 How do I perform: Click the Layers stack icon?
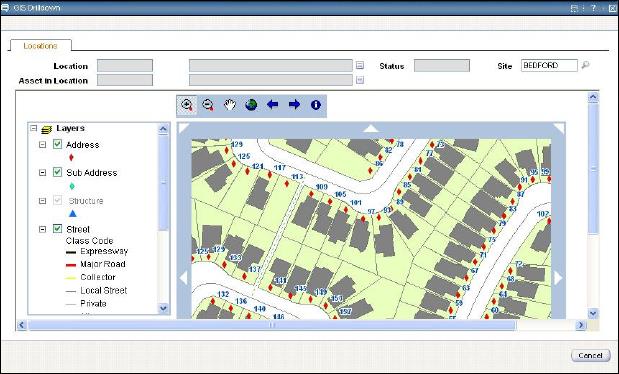click(x=47, y=129)
